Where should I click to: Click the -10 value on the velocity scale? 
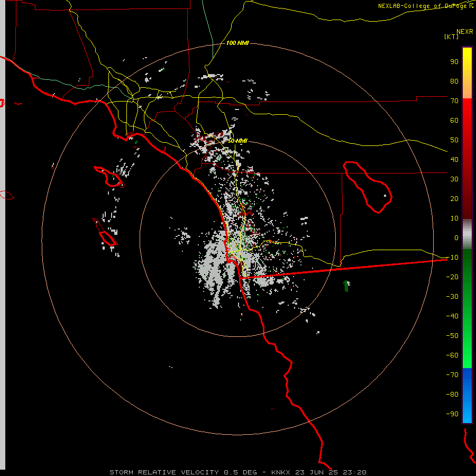tap(452, 258)
